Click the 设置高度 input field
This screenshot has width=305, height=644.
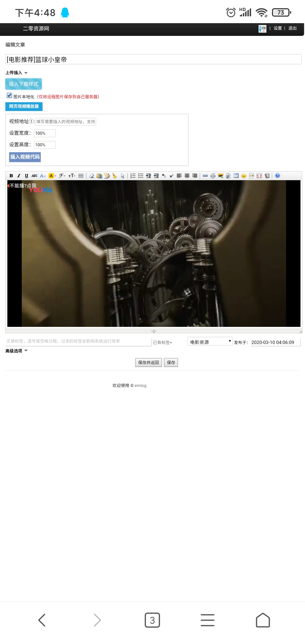[45, 145]
